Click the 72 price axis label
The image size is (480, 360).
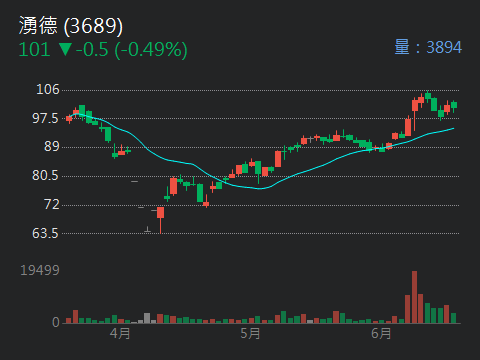point(52,204)
